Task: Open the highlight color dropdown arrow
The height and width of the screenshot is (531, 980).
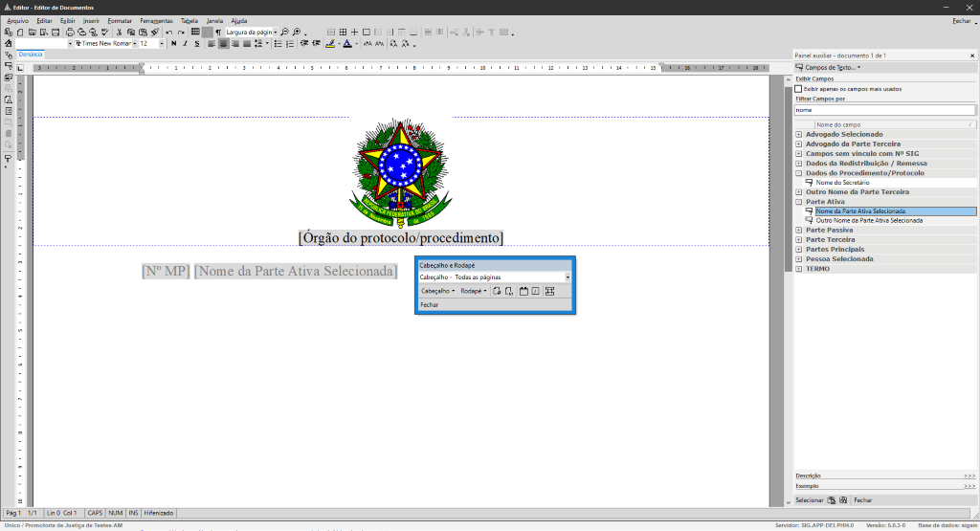Action: pyautogui.click(x=339, y=44)
